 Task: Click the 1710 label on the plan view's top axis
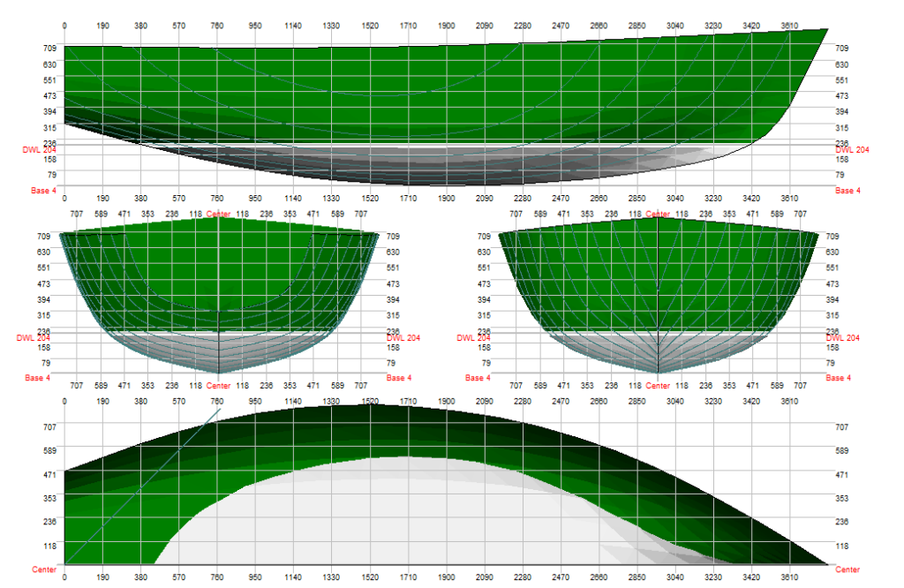(408, 402)
